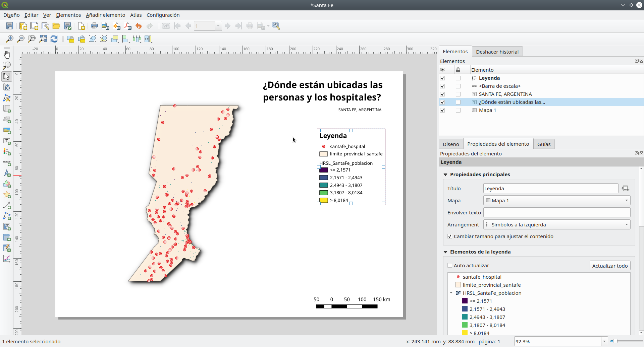Open the Añadir elemento menu

[x=105, y=15]
